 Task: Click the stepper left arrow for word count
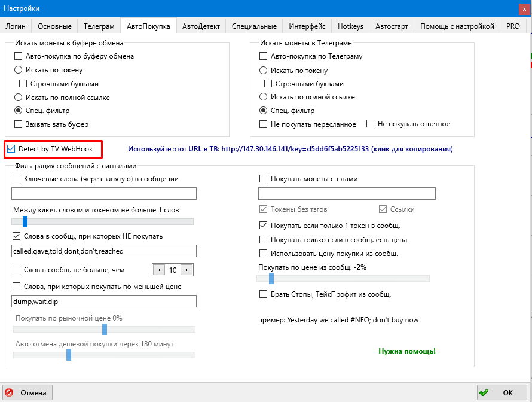pos(159,270)
